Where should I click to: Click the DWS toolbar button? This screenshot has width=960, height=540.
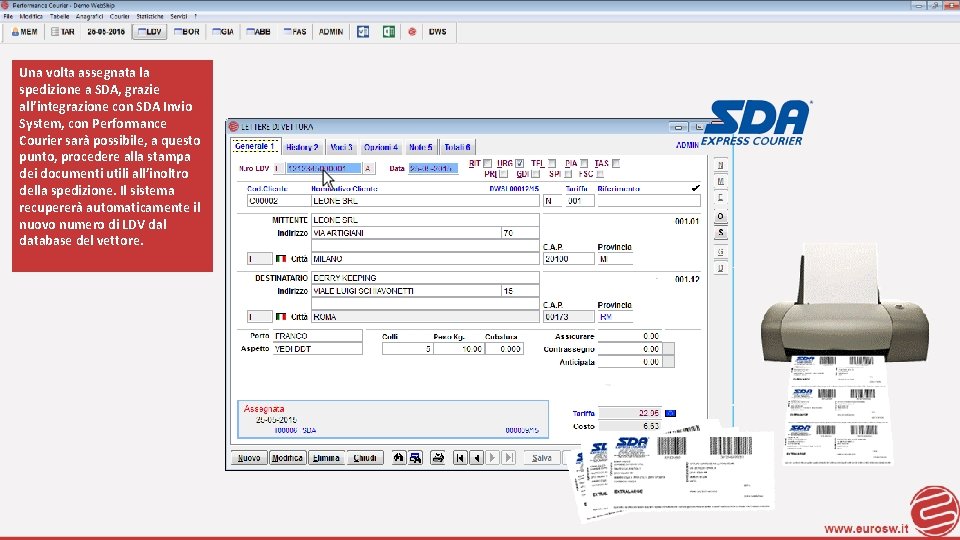(437, 32)
